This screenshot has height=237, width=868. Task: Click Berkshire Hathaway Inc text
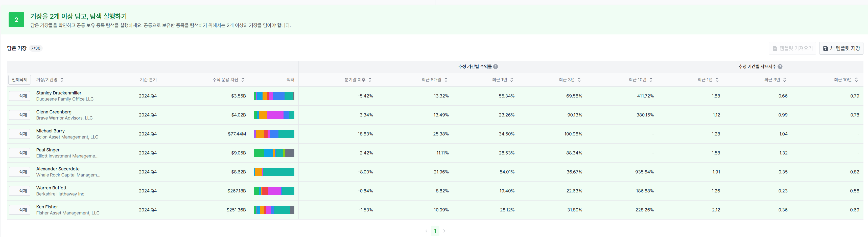pos(60,194)
